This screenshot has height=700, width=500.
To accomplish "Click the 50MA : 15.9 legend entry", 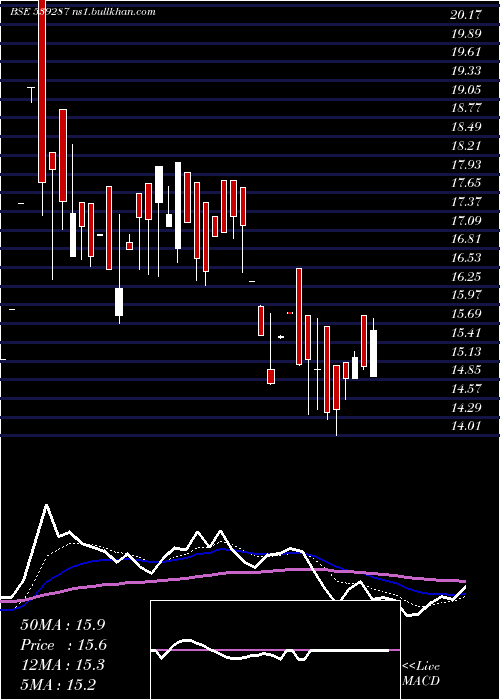I will pos(63,625).
